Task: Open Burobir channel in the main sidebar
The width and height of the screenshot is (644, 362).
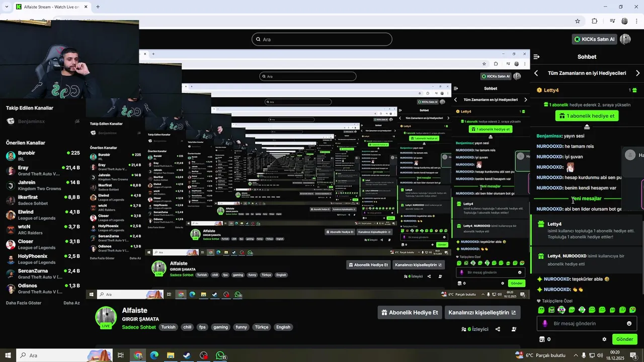Action: tap(43, 155)
